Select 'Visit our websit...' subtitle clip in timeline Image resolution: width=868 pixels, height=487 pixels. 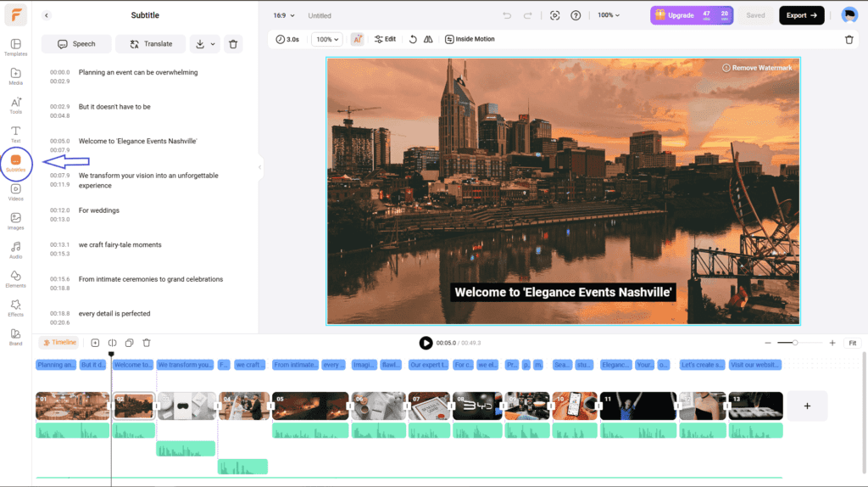pyautogui.click(x=755, y=365)
